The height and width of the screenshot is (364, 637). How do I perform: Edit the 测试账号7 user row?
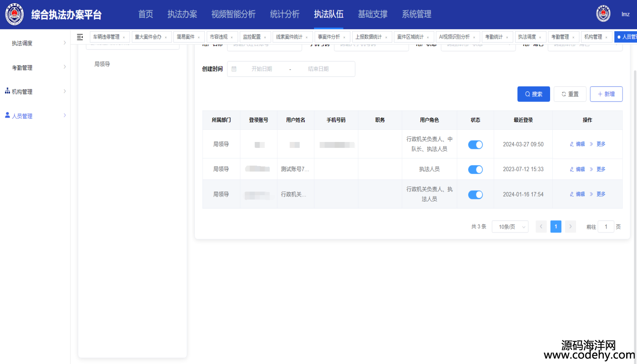[x=577, y=169]
